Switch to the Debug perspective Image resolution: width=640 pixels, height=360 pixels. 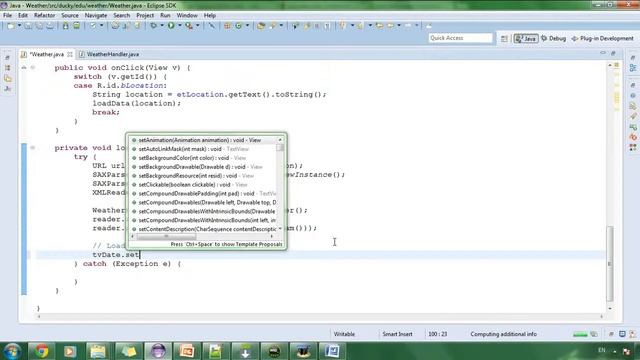[553, 38]
